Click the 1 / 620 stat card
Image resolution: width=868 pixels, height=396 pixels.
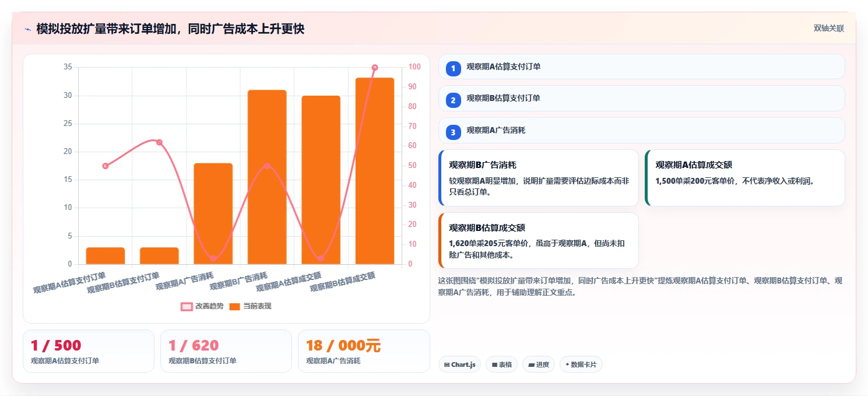pyautogui.click(x=226, y=351)
